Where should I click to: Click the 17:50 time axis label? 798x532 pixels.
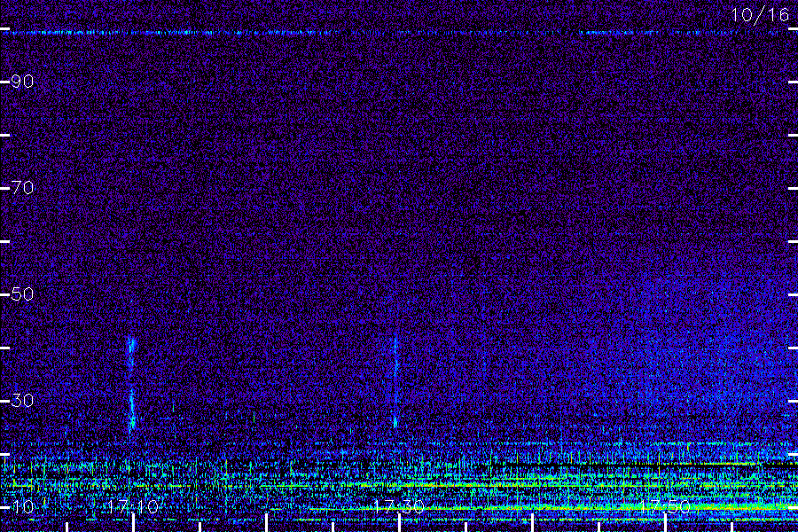[x=665, y=506]
